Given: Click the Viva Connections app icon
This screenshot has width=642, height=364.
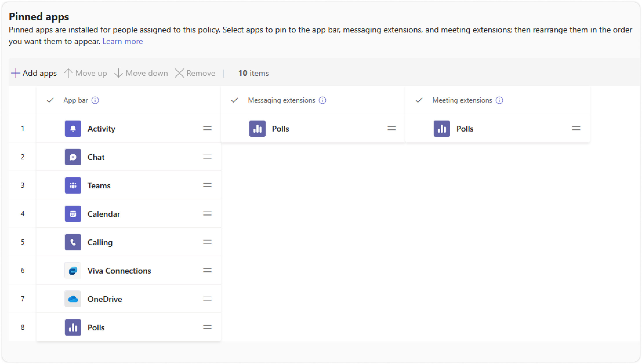Looking at the screenshot, I should click(73, 271).
